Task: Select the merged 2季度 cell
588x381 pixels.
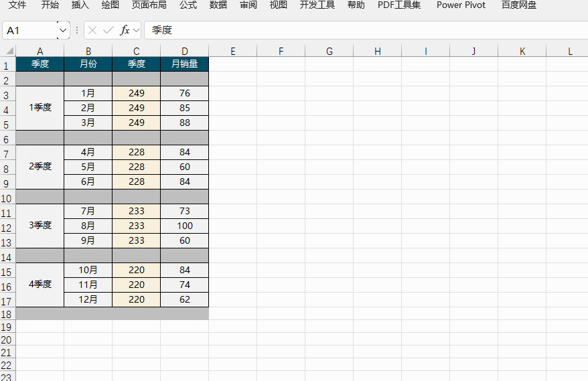Action: 40,167
